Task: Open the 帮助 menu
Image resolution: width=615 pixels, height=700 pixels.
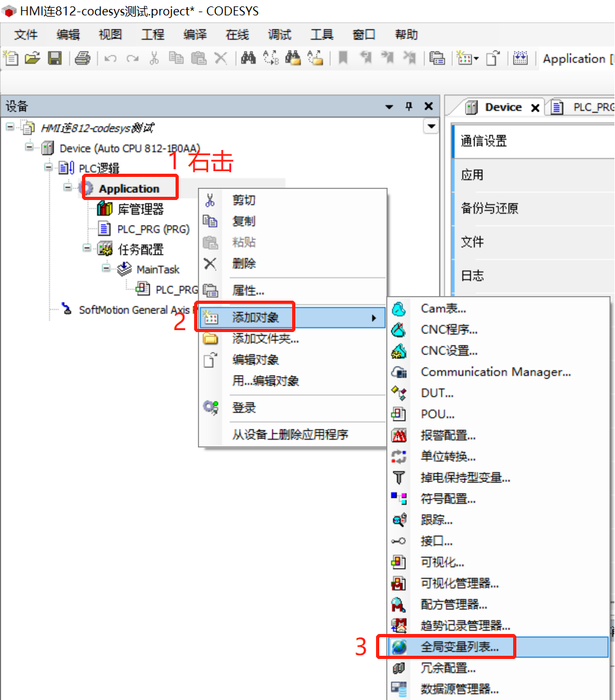Action: (x=407, y=35)
